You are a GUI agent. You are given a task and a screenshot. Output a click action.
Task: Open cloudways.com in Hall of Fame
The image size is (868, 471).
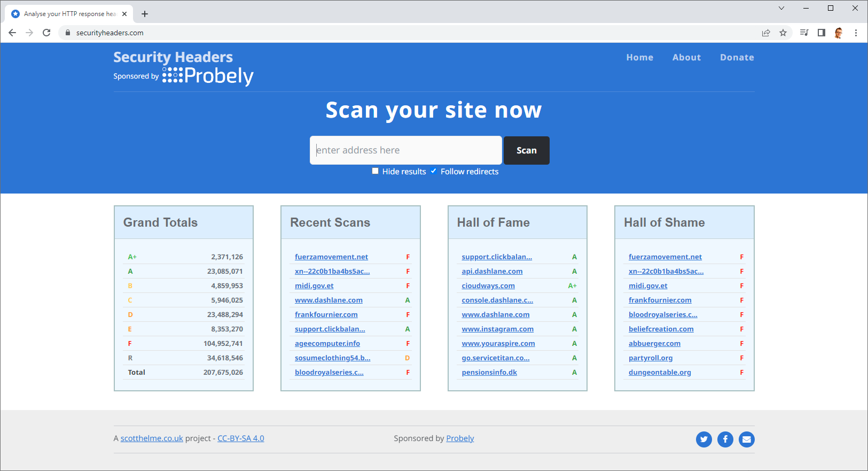coord(488,286)
